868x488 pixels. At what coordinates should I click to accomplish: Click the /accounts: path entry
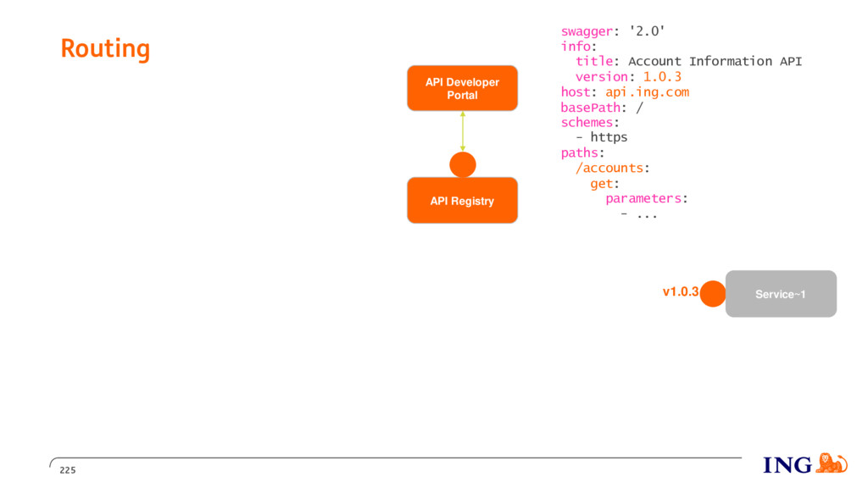612,168
